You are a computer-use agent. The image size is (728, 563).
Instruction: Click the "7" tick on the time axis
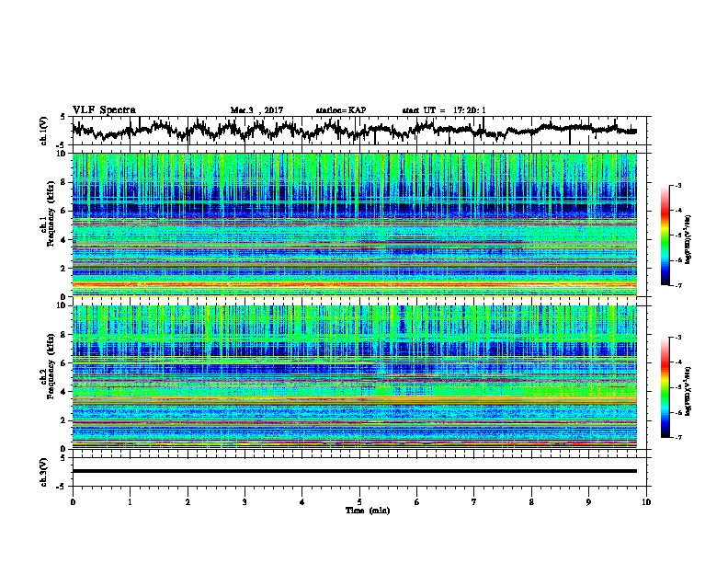point(474,502)
